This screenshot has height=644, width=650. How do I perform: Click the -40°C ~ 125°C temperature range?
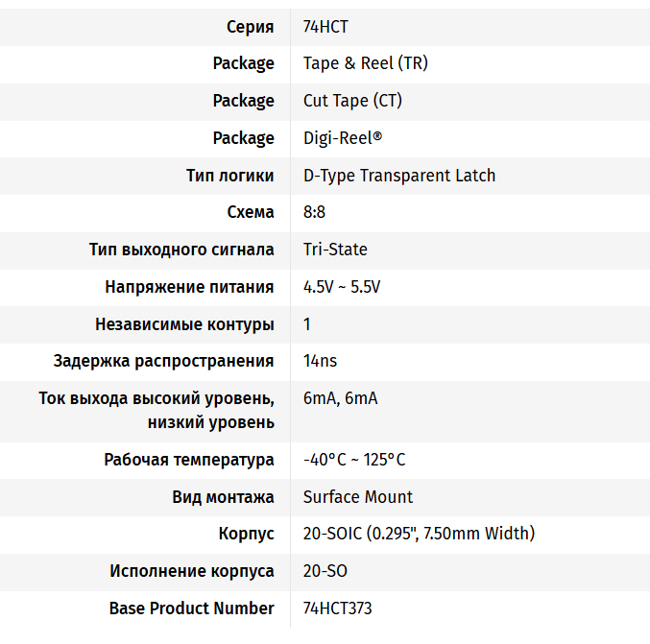[353, 460]
